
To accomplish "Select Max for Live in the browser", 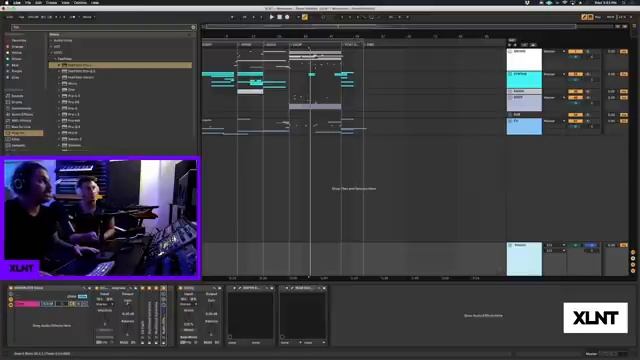I will pos(21,127).
